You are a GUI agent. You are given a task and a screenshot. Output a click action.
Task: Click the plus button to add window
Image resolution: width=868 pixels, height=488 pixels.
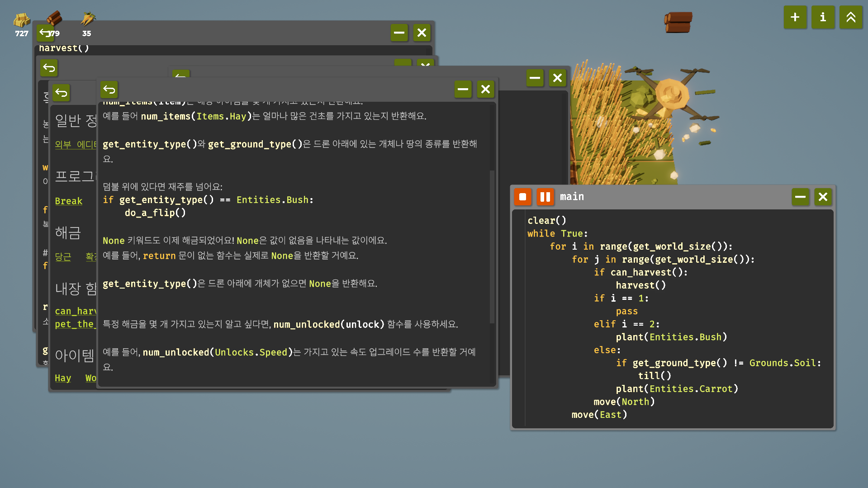[795, 17]
